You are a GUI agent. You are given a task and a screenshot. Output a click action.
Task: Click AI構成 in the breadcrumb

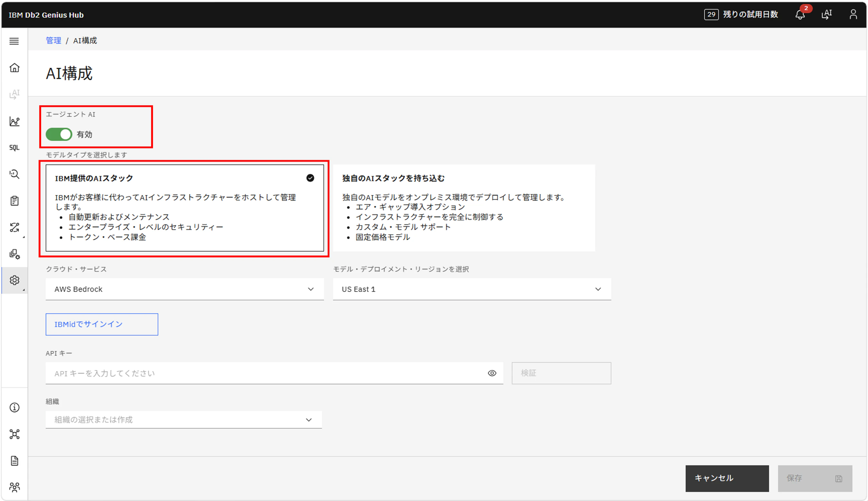pos(85,41)
